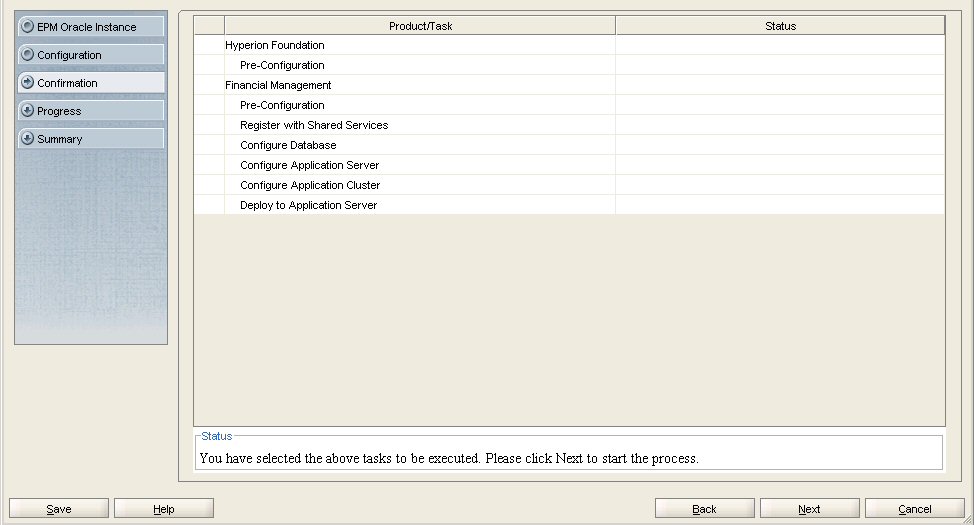The height and width of the screenshot is (525, 974).
Task: Select the Configure Application Server task
Action: [x=569, y=165]
